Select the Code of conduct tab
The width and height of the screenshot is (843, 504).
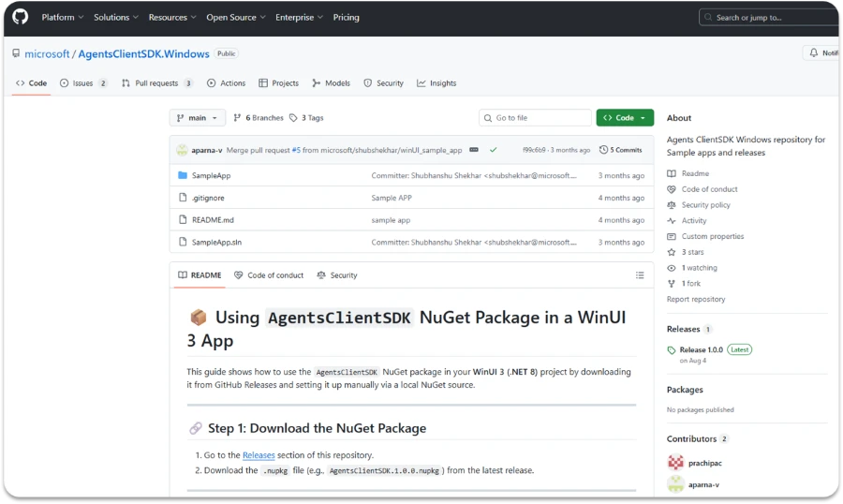click(269, 275)
